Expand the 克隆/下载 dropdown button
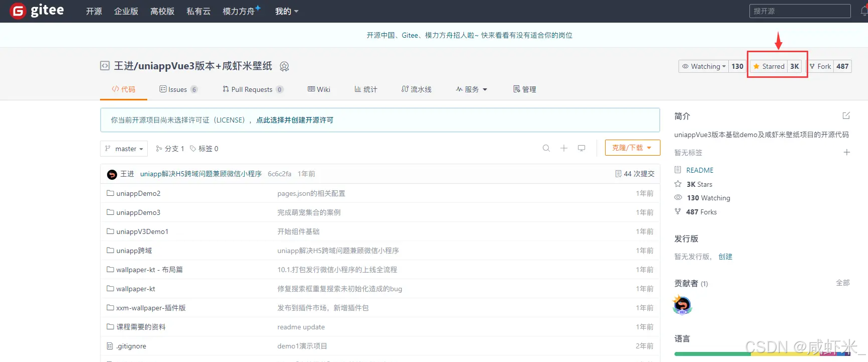Image resolution: width=868 pixels, height=362 pixels. pos(632,148)
